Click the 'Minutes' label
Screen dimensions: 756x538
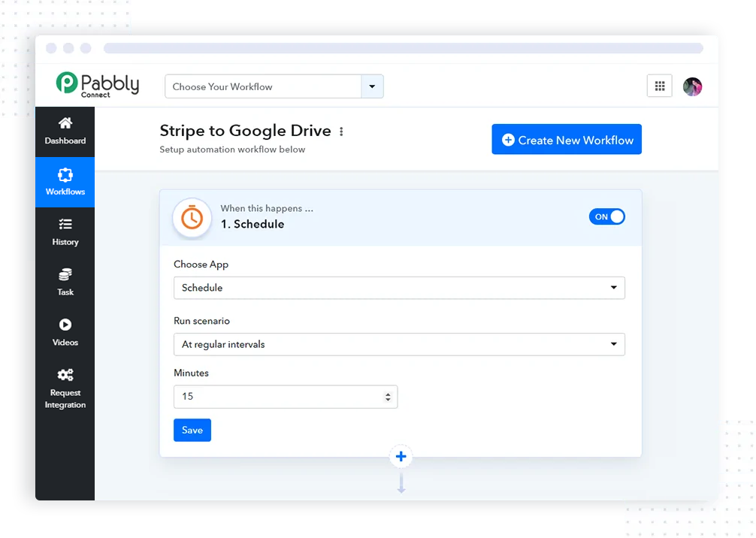click(191, 373)
